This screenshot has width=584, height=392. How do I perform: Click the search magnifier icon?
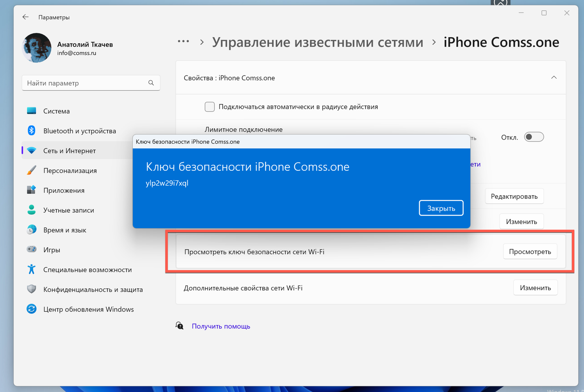151,83
